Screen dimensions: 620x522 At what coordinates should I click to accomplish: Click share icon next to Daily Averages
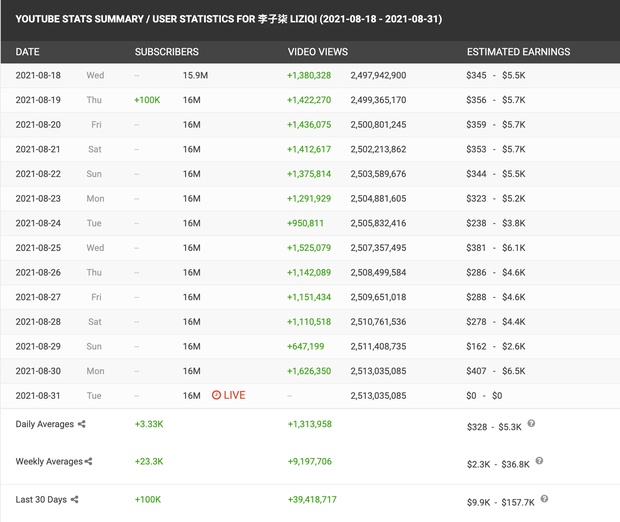point(81,424)
